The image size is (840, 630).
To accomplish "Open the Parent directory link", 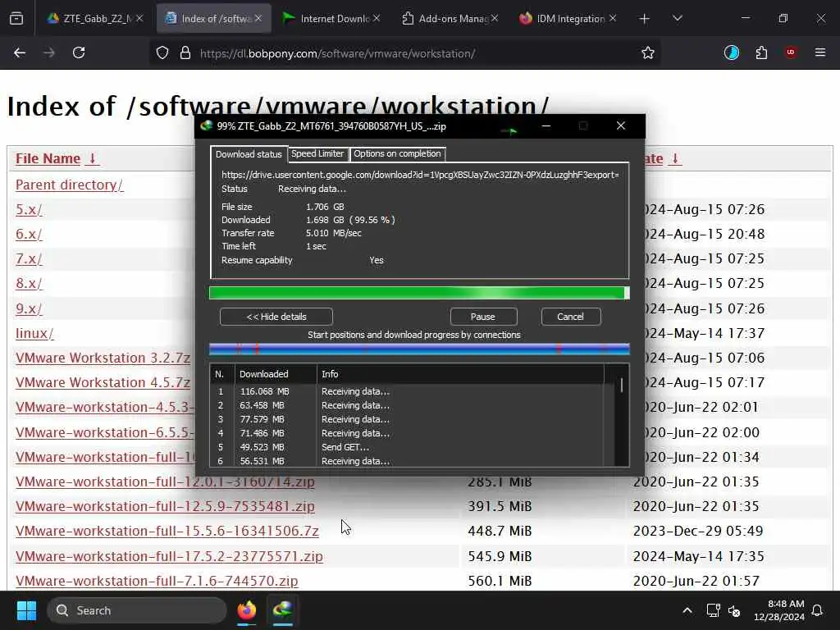I will coord(70,185).
